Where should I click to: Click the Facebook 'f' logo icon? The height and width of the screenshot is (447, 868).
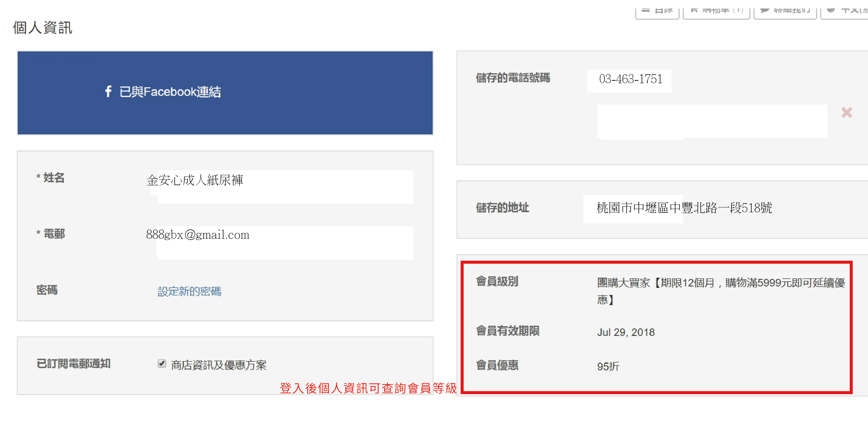(x=108, y=91)
